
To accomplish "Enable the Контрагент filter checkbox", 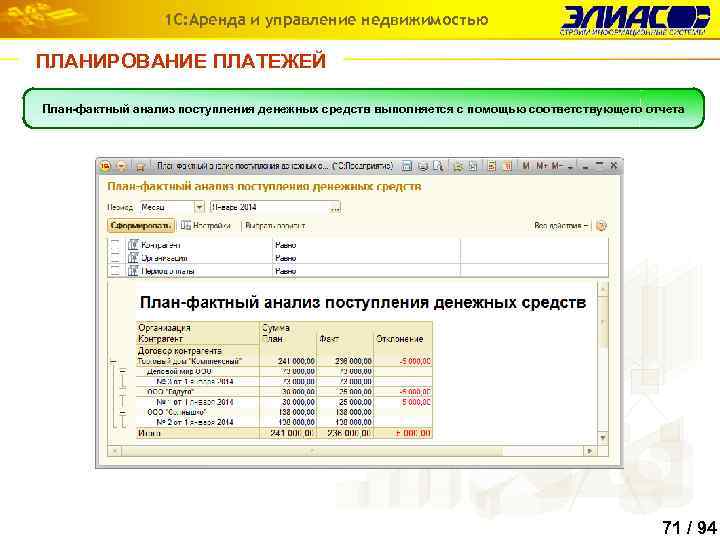I will click(x=115, y=245).
